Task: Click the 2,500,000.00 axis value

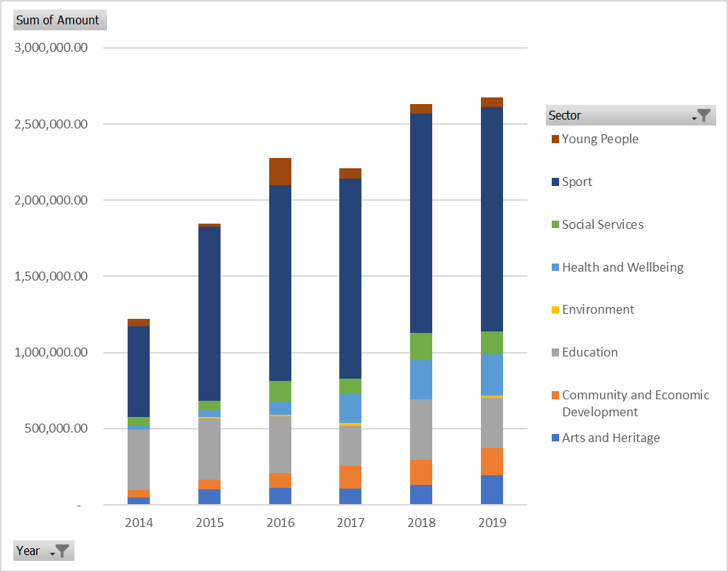Action: [x=51, y=124]
